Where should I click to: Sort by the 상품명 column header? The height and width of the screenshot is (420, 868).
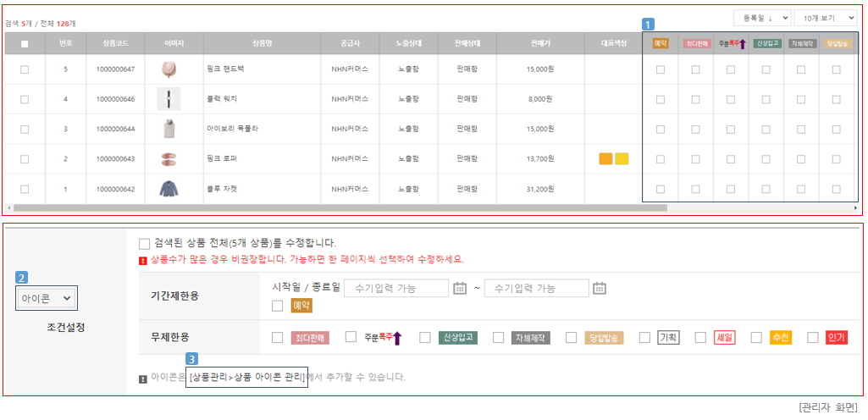tap(264, 43)
